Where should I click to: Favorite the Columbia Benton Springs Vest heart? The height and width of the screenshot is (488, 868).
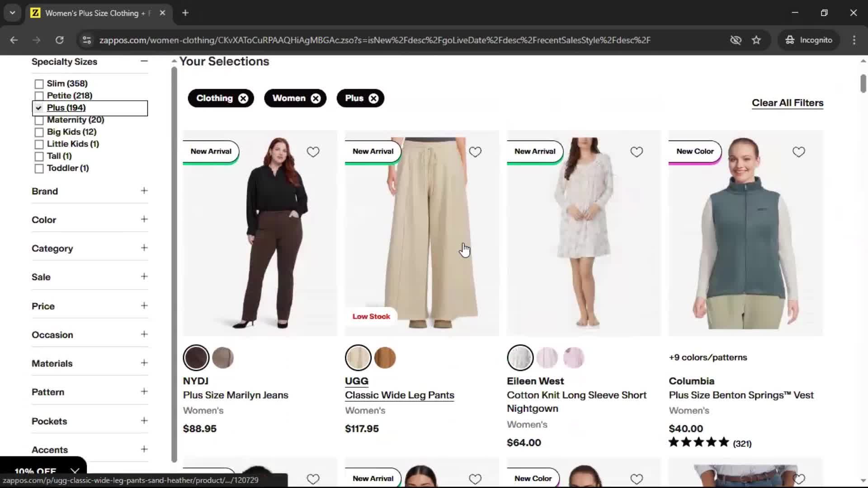(799, 152)
